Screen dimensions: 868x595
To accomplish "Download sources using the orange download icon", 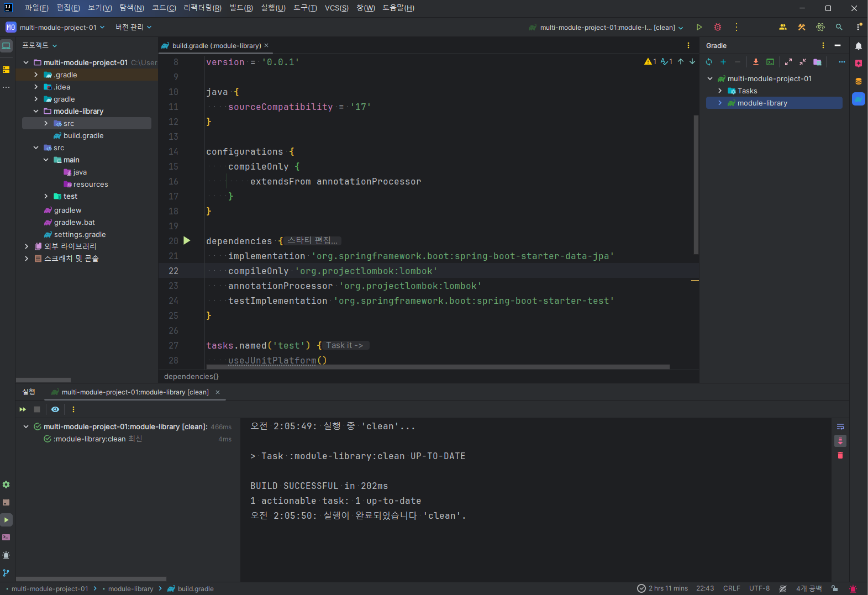I will [756, 62].
